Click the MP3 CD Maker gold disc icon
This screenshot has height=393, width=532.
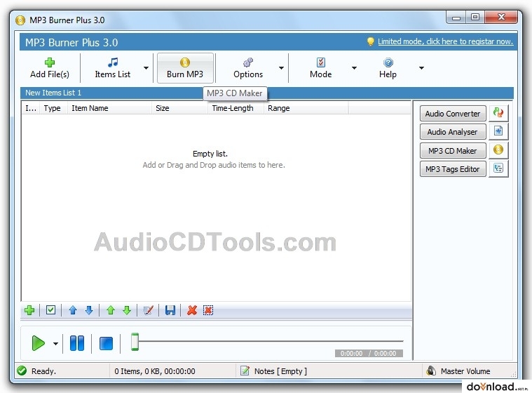tap(498, 149)
